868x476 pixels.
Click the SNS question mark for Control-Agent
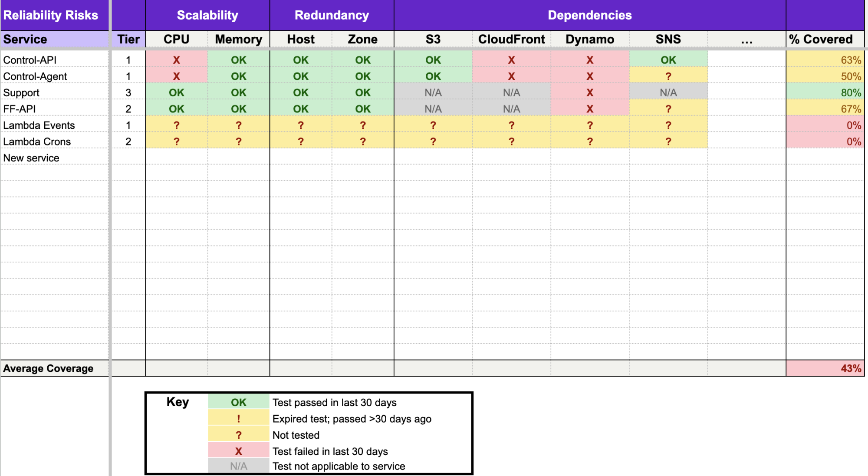[x=668, y=76]
